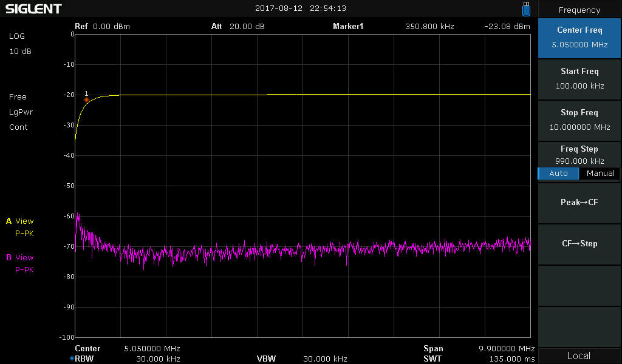The height and width of the screenshot is (364, 622).
Task: Activate the Peak→CF softkey
Action: pos(579,203)
